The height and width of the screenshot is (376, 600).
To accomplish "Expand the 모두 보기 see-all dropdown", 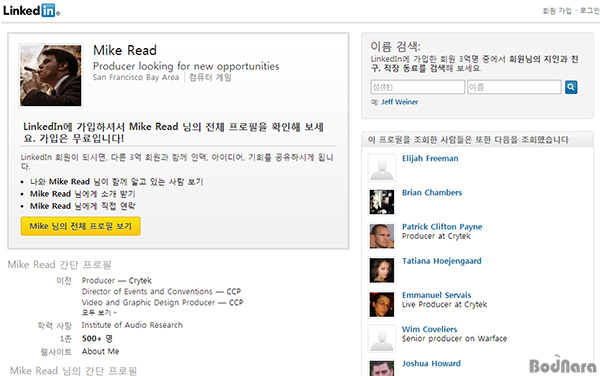I will (x=99, y=313).
